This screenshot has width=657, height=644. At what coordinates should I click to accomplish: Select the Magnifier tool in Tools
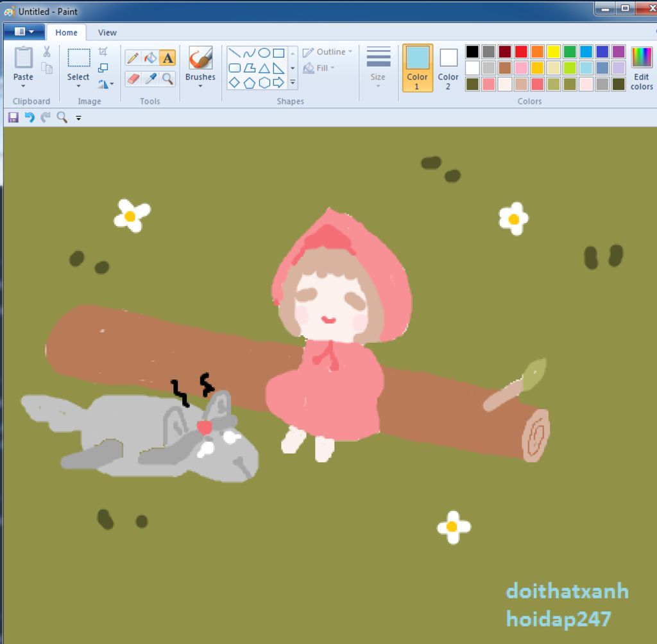pyautogui.click(x=167, y=78)
